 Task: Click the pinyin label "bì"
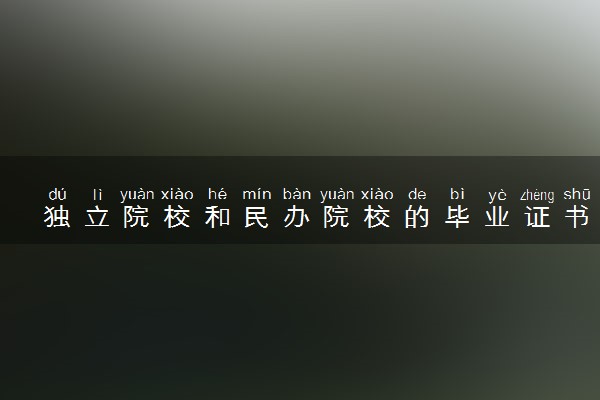[x=457, y=194]
